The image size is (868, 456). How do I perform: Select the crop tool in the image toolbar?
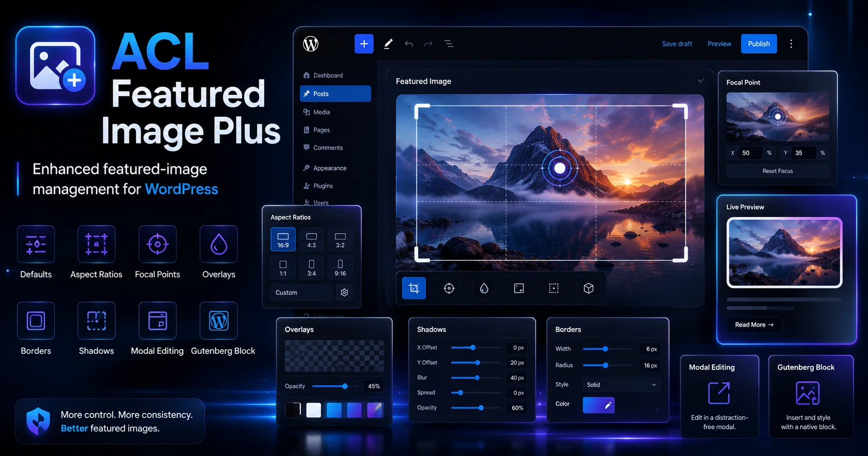(414, 288)
